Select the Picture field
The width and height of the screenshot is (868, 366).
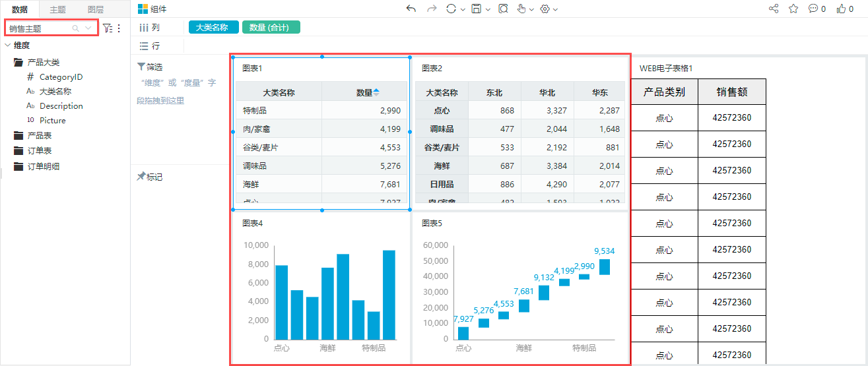coord(53,121)
